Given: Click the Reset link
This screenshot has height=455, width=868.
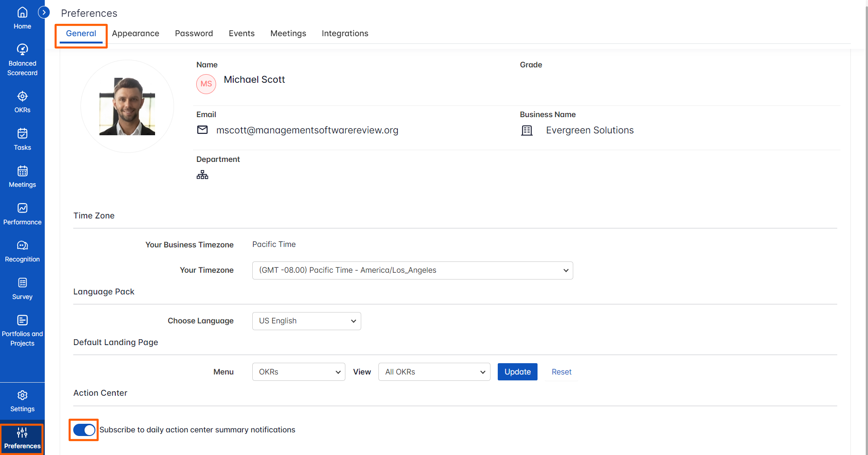Looking at the screenshot, I should [x=561, y=372].
